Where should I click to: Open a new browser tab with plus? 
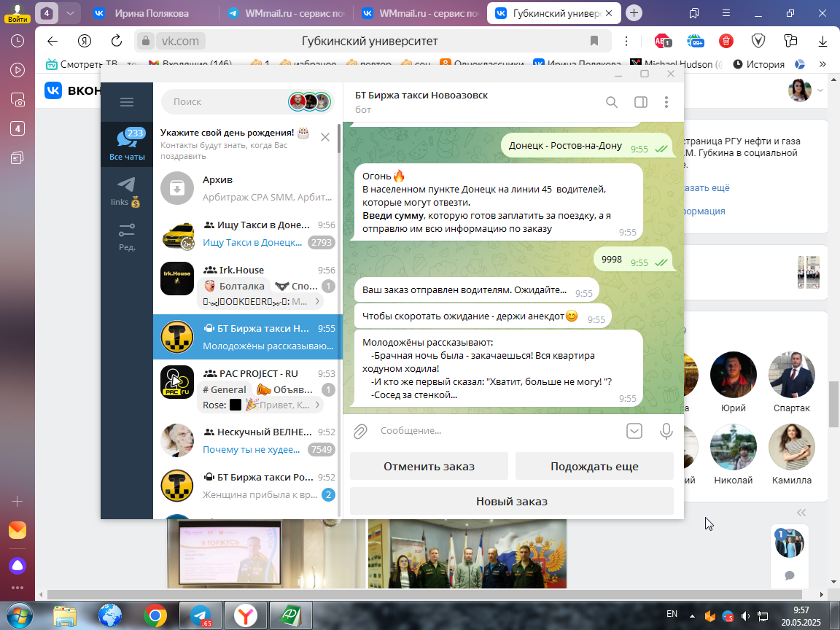[x=634, y=13]
